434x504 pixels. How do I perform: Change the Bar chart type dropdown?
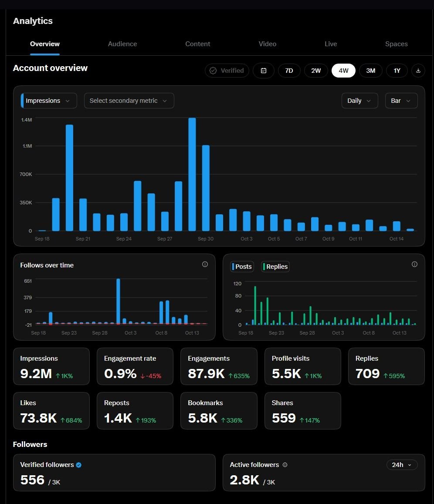point(401,101)
